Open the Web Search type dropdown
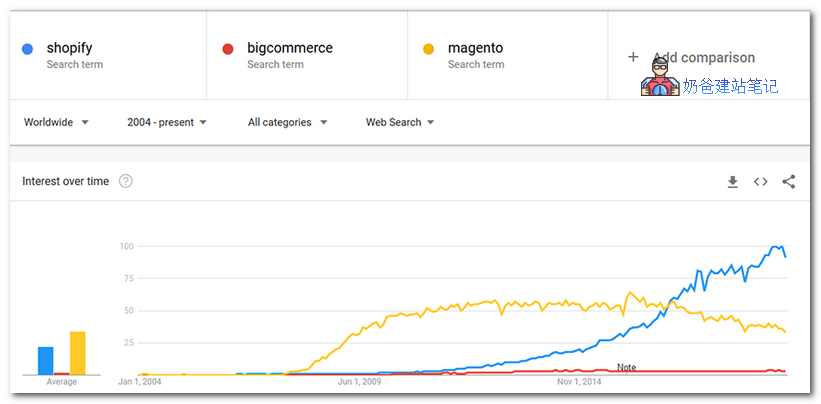The image size is (821, 404). 400,122
